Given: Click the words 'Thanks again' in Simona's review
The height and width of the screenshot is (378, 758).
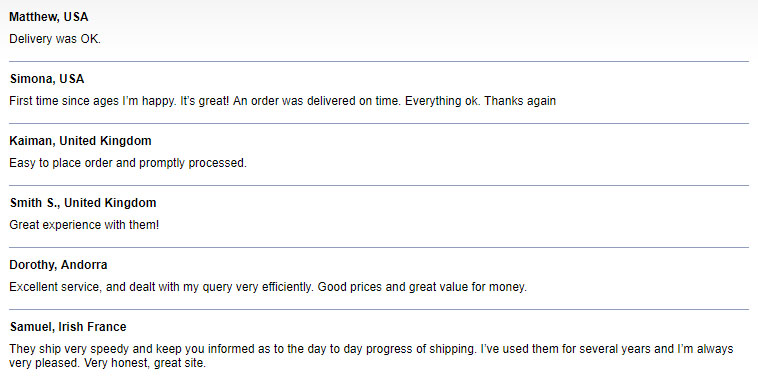Looking at the screenshot, I should click(520, 101).
